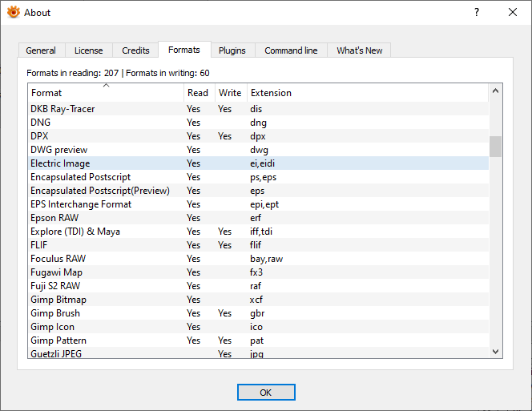The height and width of the screenshot is (411, 532).
Task: Select Explore (TDI) & Maya row
Action: (259, 231)
